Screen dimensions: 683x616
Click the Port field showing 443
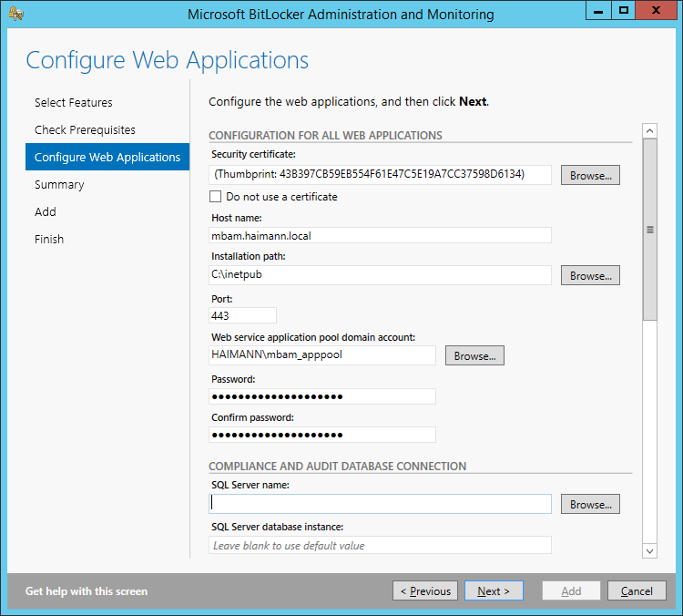(x=242, y=315)
